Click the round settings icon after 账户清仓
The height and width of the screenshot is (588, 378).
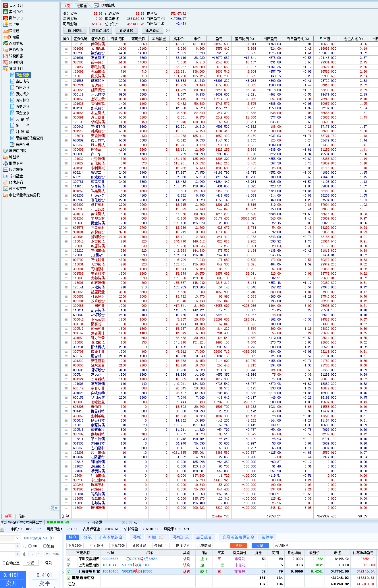click(168, 30)
